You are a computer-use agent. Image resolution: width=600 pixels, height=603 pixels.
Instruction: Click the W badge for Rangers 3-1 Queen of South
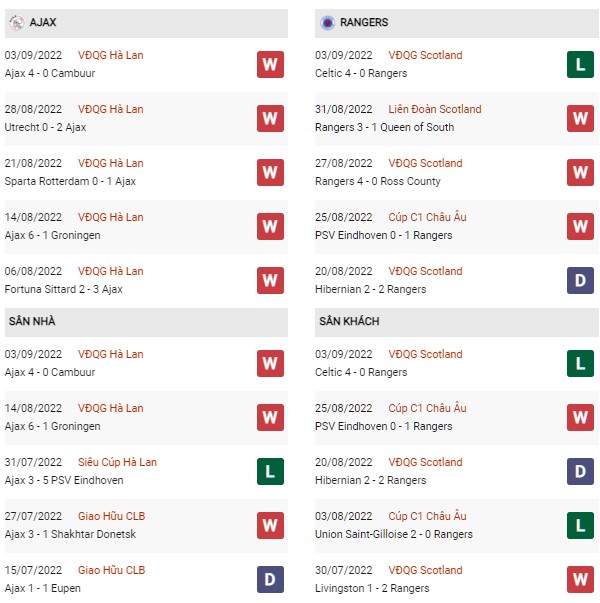coord(580,118)
